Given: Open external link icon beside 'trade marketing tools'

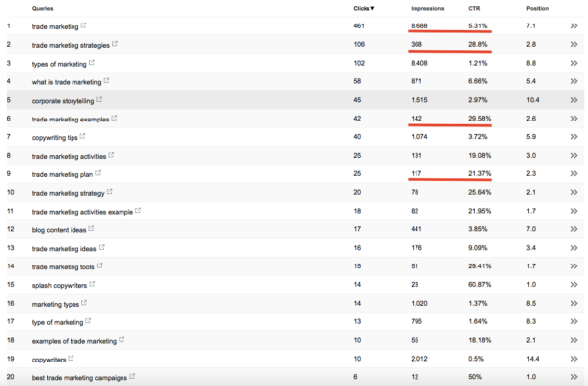Looking at the screenshot, I should click(100, 265).
